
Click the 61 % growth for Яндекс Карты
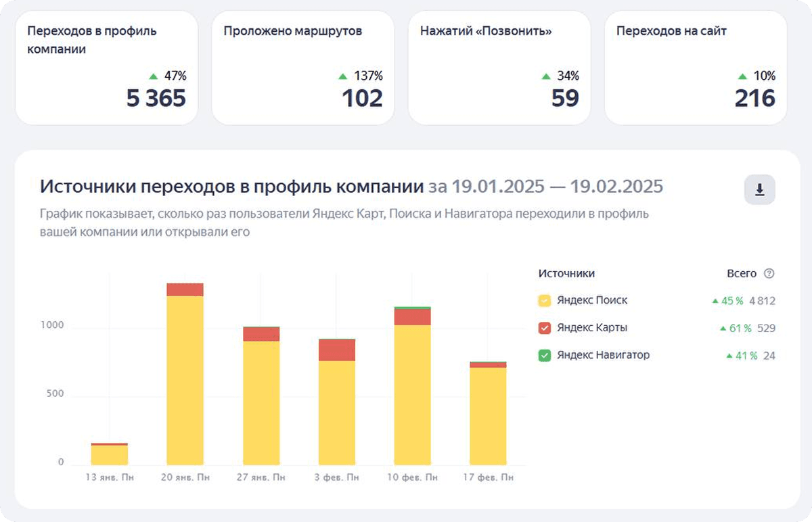tap(736, 328)
